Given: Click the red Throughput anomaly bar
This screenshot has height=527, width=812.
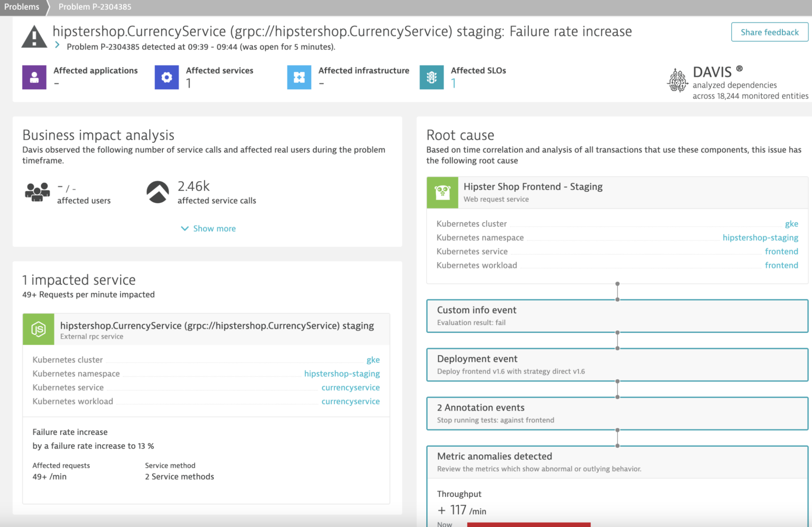Looking at the screenshot, I should click(529, 524).
